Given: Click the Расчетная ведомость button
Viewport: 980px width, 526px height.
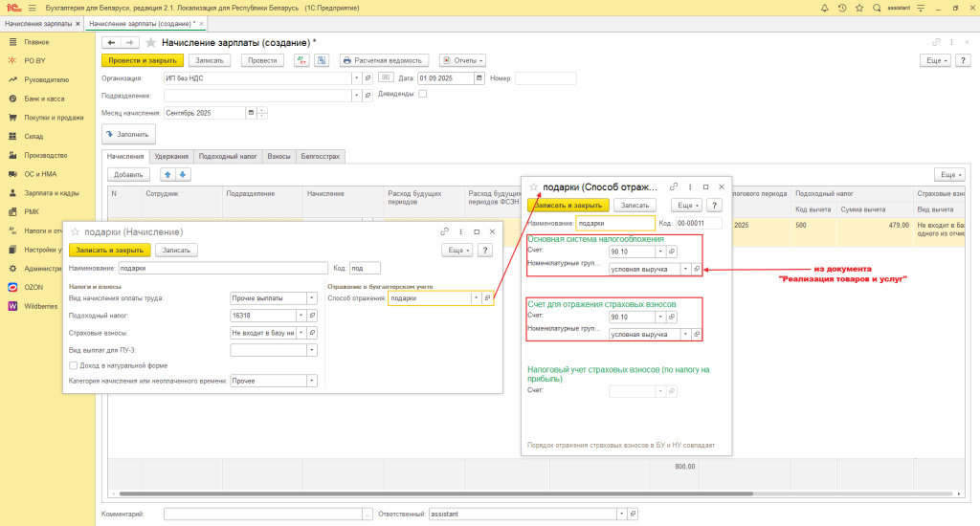Looking at the screenshot, I should [384, 60].
